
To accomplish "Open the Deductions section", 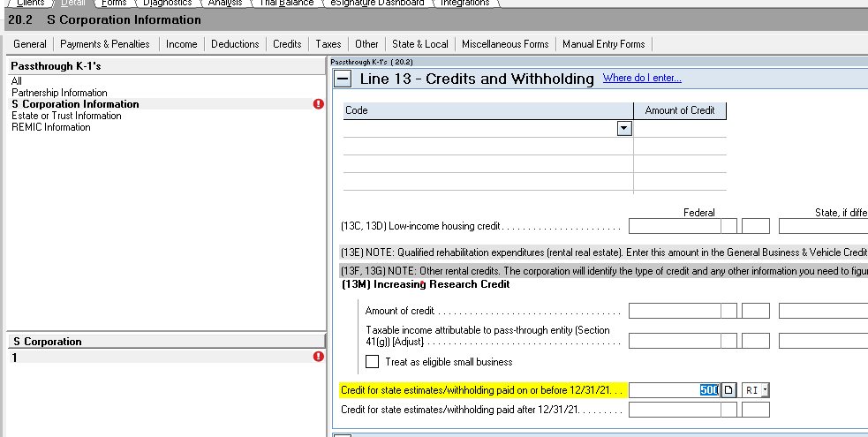I will [x=235, y=44].
